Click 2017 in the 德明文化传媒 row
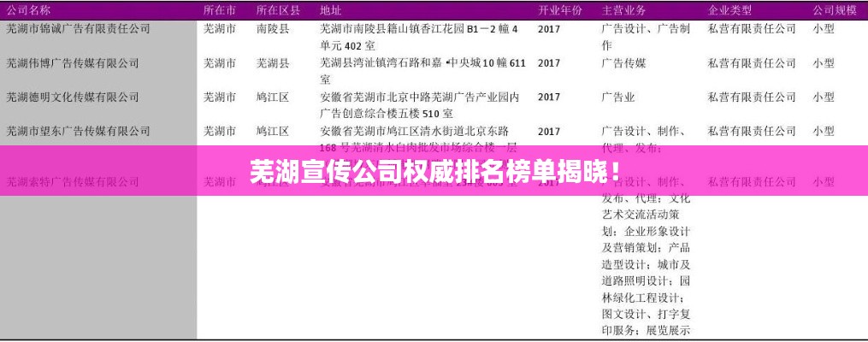The width and height of the screenshot is (868, 342). [x=548, y=97]
